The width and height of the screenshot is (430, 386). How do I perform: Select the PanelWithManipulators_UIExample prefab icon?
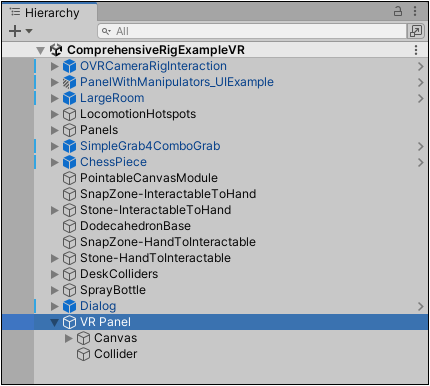pyautogui.click(x=69, y=82)
